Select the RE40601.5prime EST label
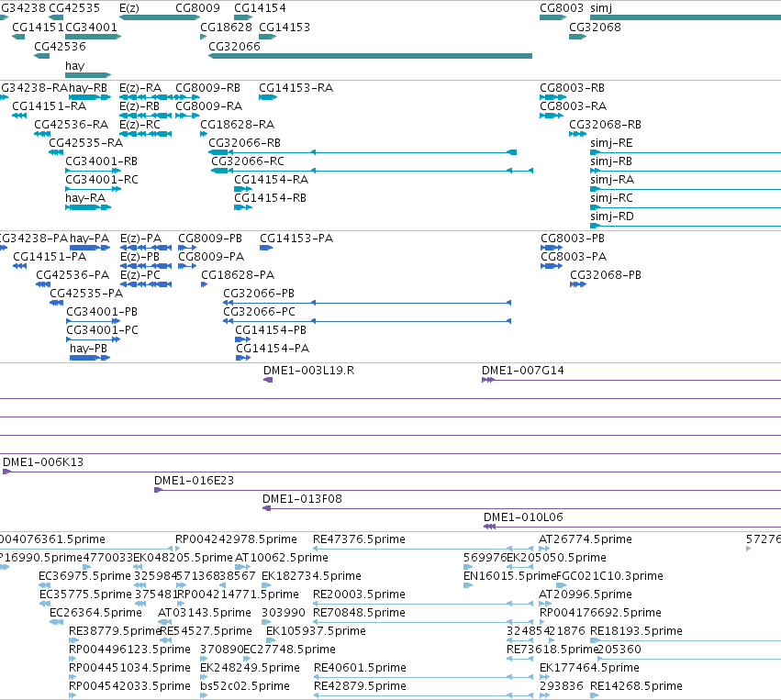The width and height of the screenshot is (781, 700). point(360,668)
